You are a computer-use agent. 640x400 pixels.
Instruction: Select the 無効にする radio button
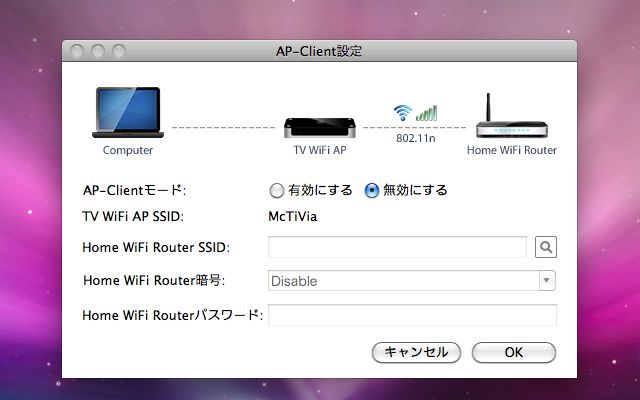(x=371, y=191)
